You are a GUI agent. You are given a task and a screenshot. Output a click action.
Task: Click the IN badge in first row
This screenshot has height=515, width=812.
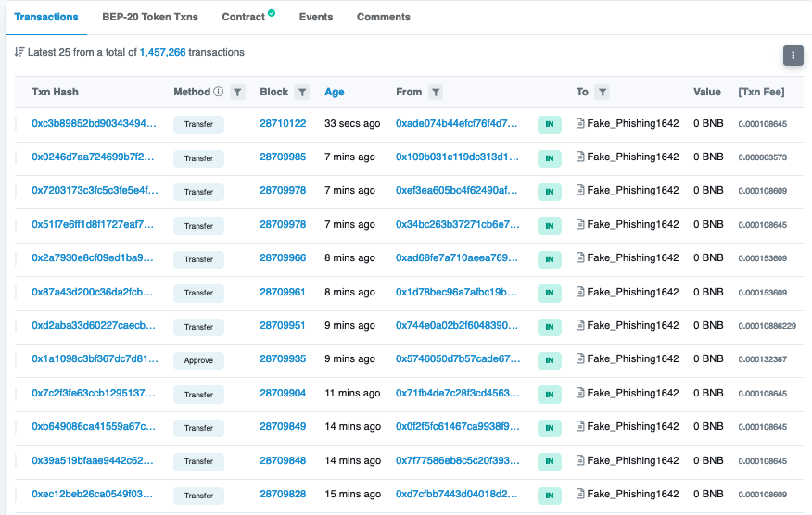[x=550, y=125]
